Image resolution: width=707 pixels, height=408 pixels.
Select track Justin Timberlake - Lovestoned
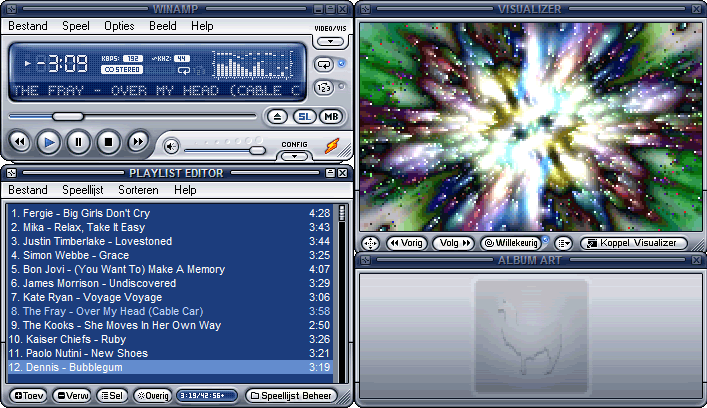point(170,241)
